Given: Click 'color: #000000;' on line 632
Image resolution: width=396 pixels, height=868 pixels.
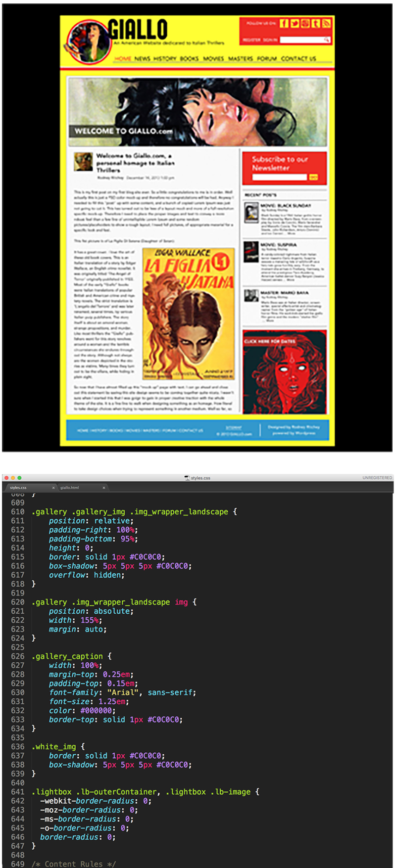Looking at the screenshot, I should point(82,711).
